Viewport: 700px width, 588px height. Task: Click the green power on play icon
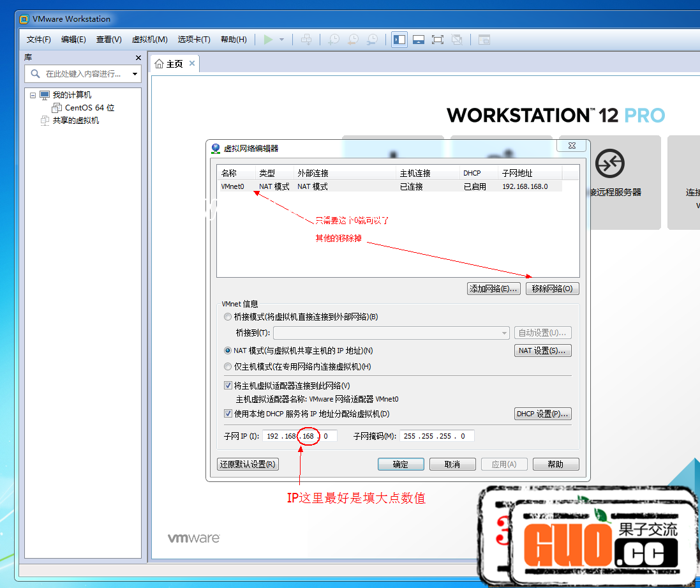point(268,40)
